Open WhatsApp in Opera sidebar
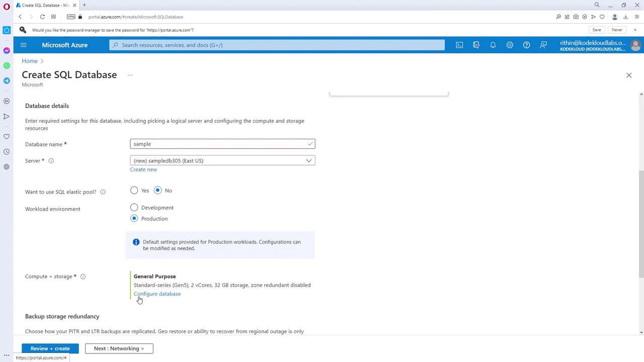Viewport: 644px width, 362px height. [7, 66]
